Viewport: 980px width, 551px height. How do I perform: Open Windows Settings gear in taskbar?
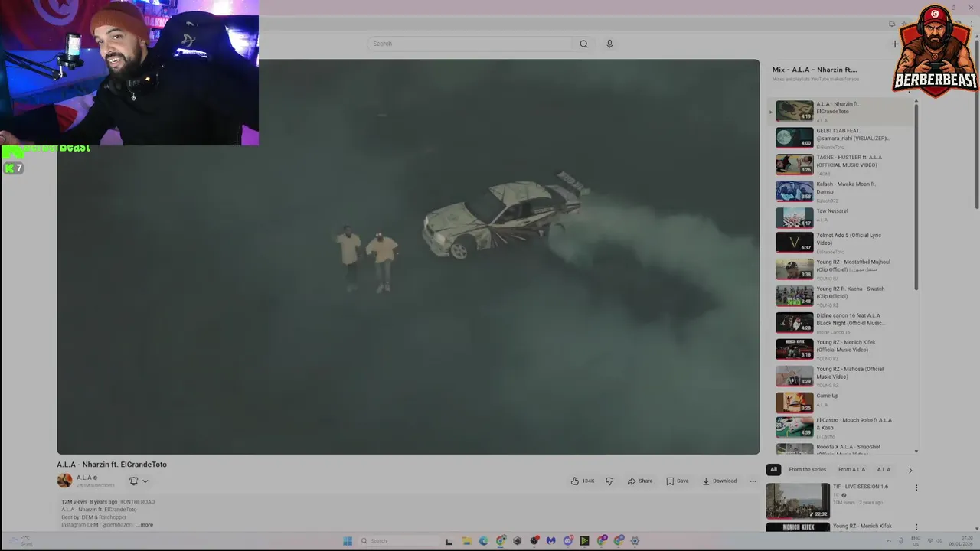[x=635, y=540]
